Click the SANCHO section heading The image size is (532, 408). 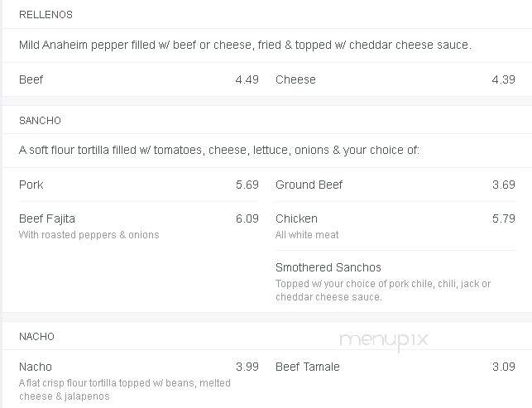[40, 121]
